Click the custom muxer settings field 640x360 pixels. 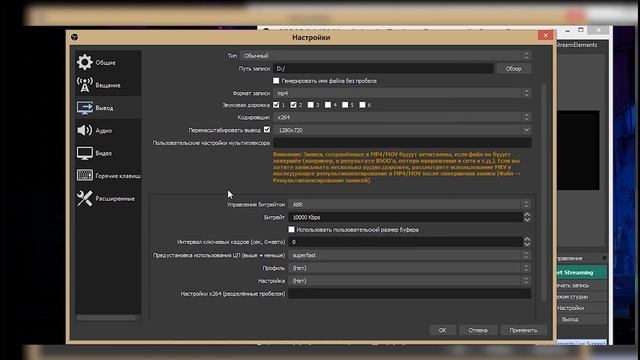[402, 142]
